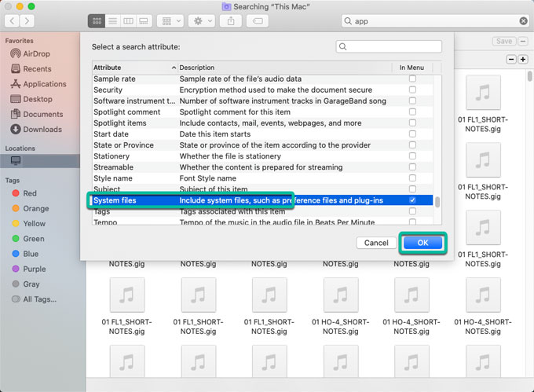Go forward in Finder history

(x=27, y=21)
